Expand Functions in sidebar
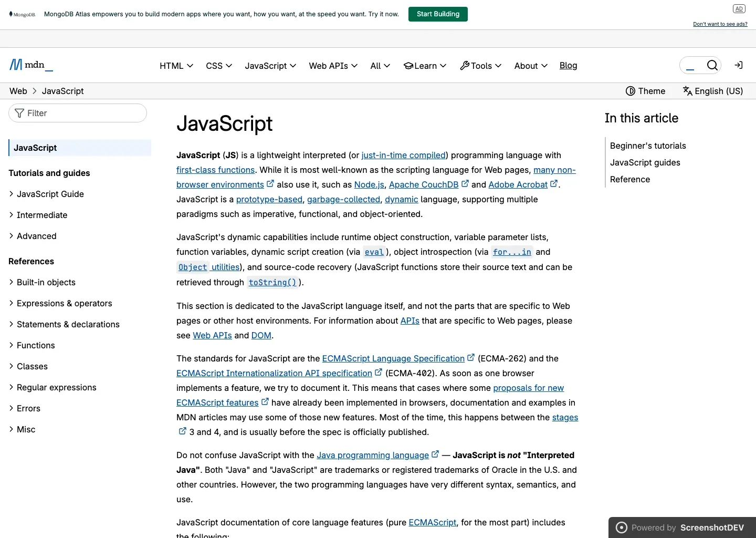 coord(31,345)
